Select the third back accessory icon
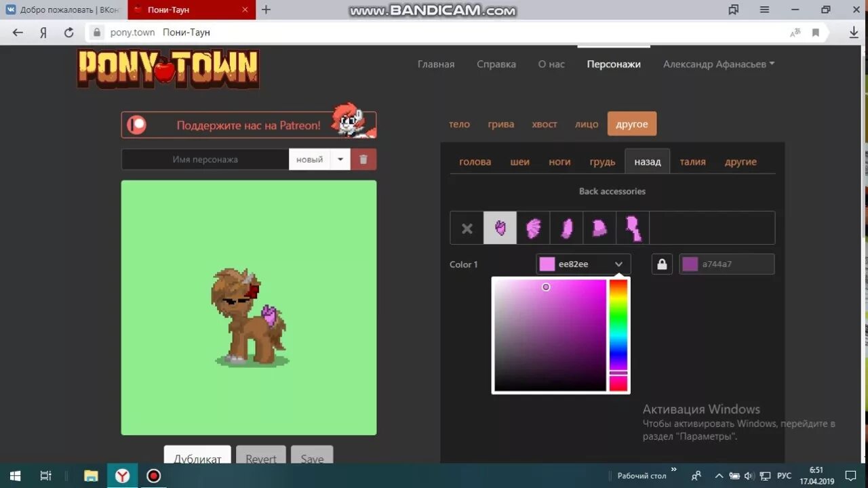The height and width of the screenshot is (488, 868). coord(567,228)
